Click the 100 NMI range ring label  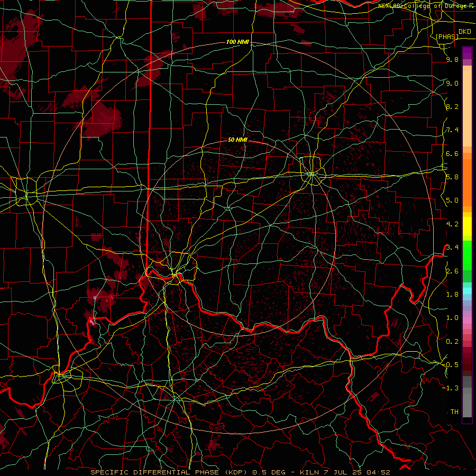pos(237,42)
